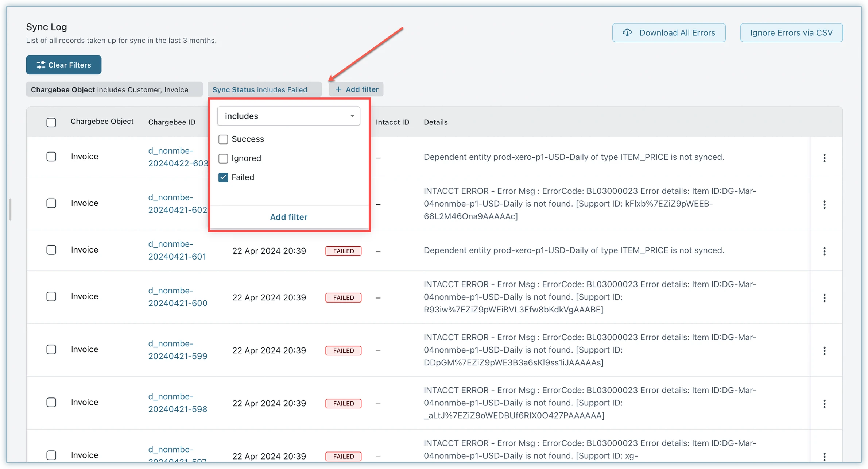The image size is (868, 469).
Task: Expand the includes condition dropdown
Action: (288, 116)
